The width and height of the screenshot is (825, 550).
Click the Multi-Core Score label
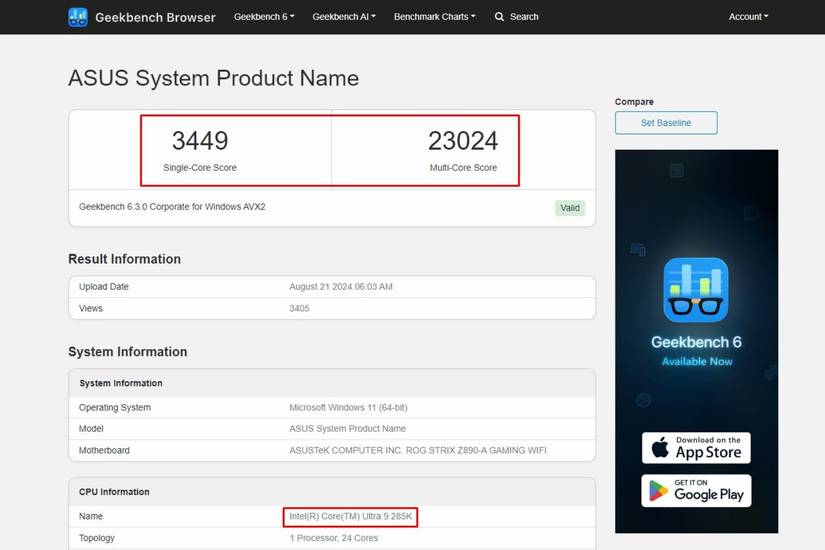tap(463, 167)
